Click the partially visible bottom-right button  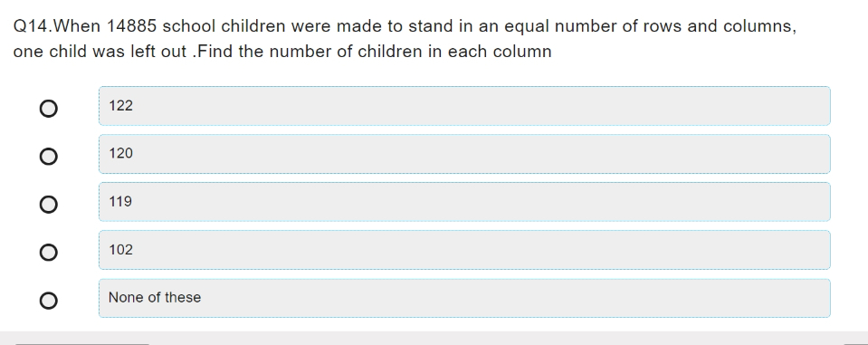coord(856,344)
